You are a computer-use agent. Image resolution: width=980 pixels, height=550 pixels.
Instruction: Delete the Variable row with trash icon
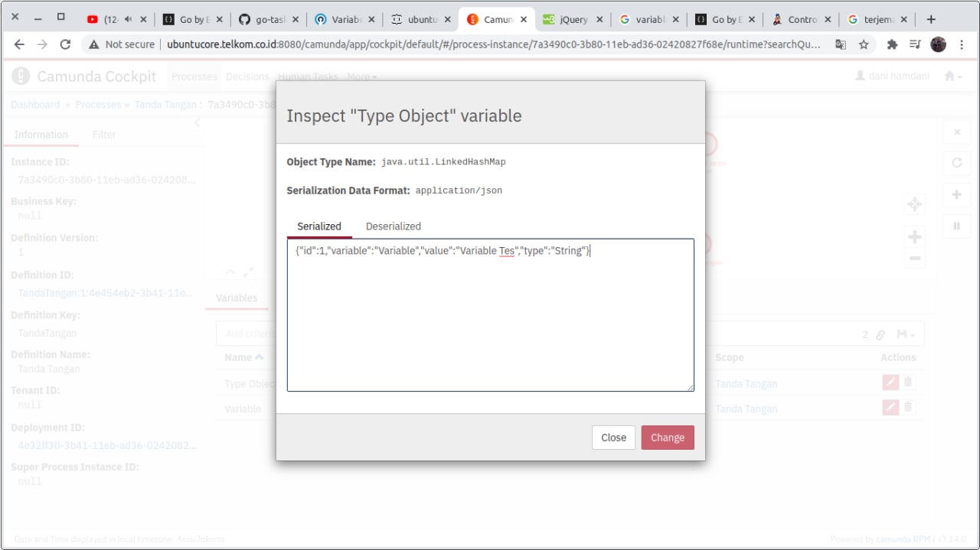pyautogui.click(x=908, y=408)
